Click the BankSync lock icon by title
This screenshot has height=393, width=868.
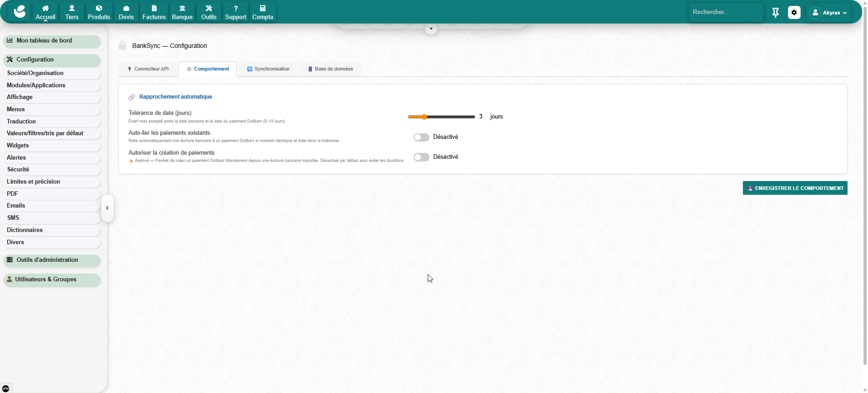[x=123, y=46]
